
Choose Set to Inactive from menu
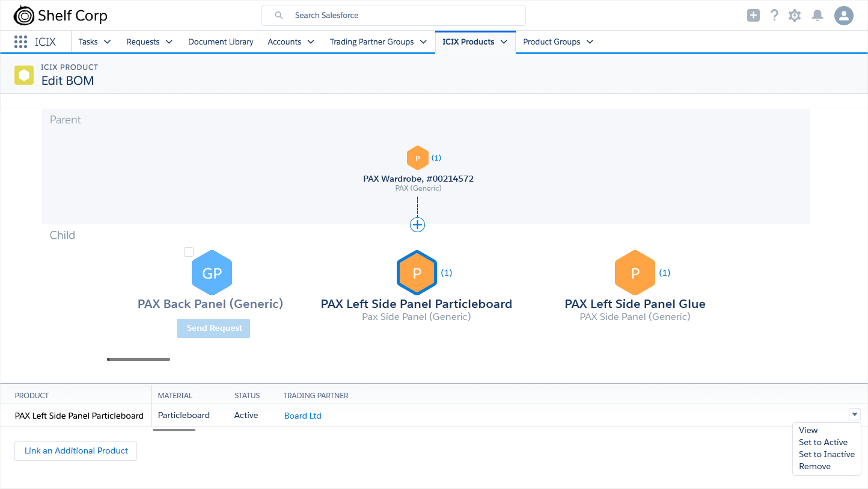click(x=827, y=454)
